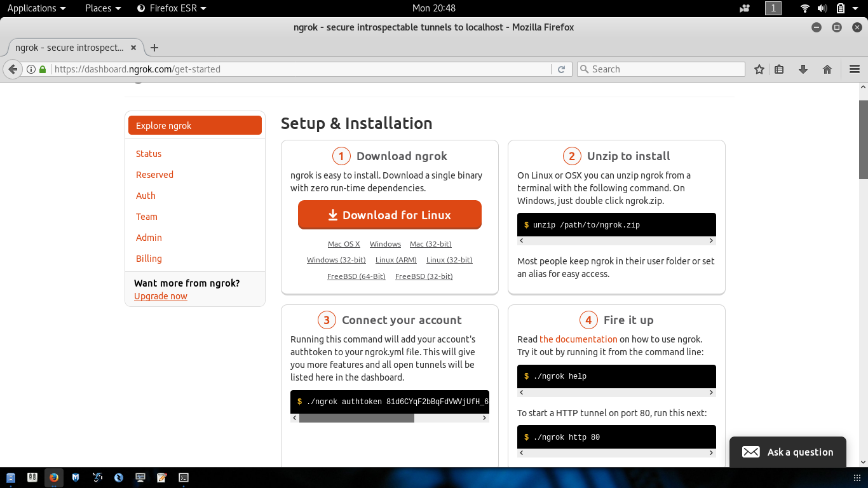Choose the Windows download link

[x=385, y=244]
